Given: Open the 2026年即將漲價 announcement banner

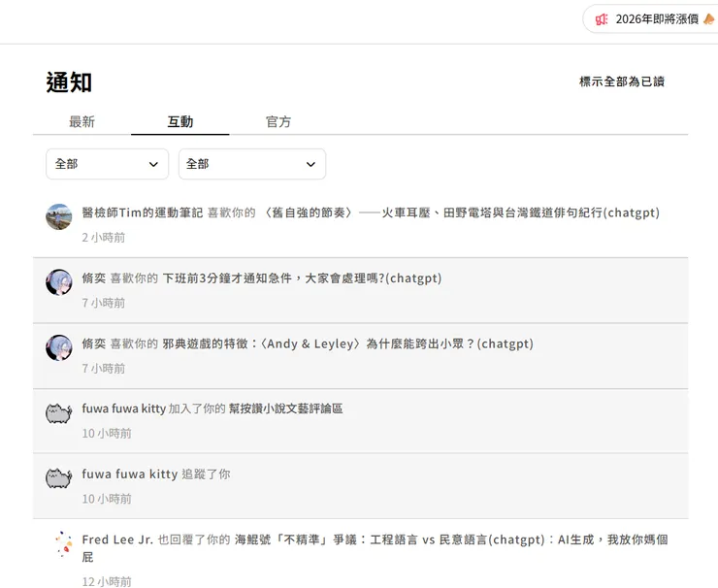Looking at the screenshot, I should (x=650, y=19).
